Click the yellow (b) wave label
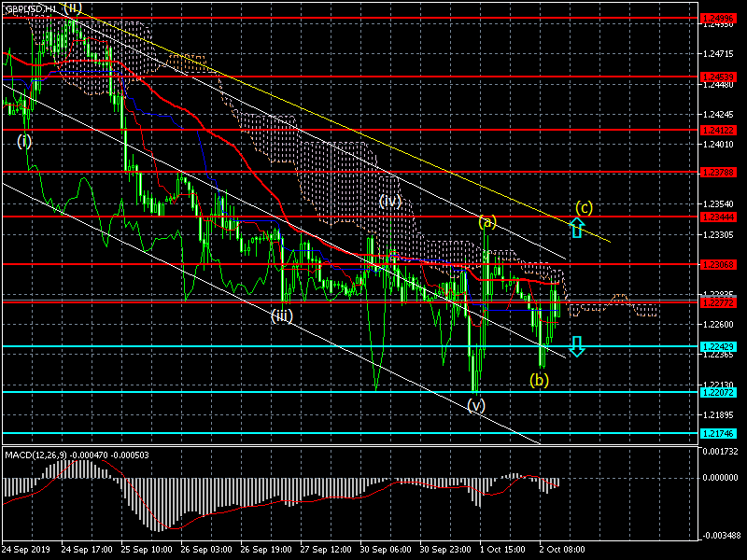Screen dimensions: 747x560 tap(540, 380)
